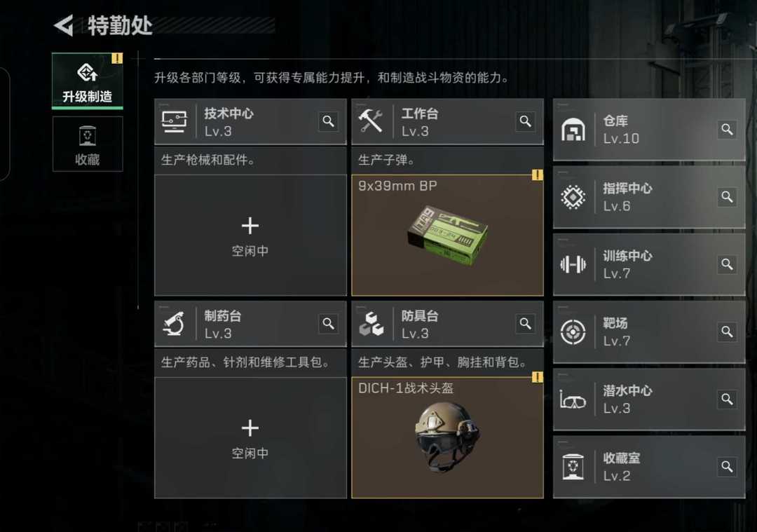Select the DICH-1战术头盔 helmet item
Image resolution: width=757 pixels, height=532 pixels.
point(447,437)
